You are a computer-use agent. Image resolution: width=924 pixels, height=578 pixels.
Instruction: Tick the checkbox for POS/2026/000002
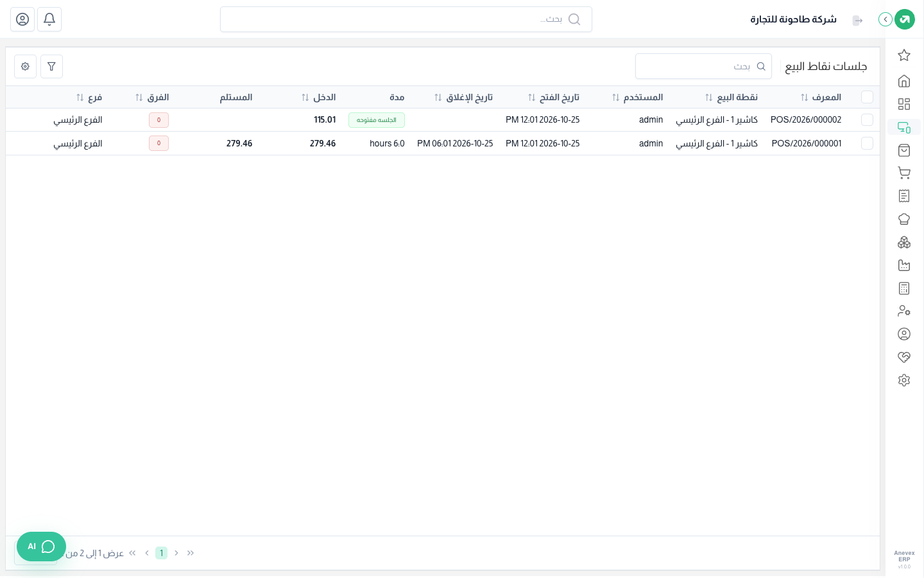868,120
